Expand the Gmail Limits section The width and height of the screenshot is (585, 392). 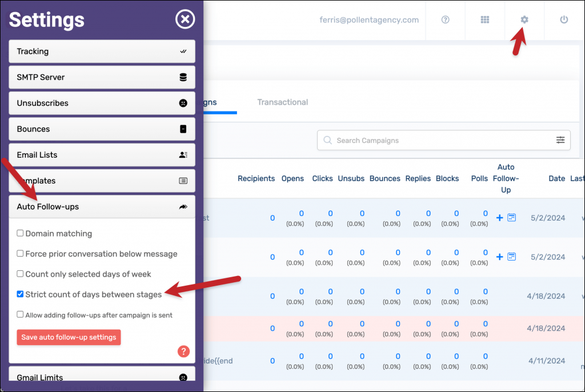click(x=102, y=377)
